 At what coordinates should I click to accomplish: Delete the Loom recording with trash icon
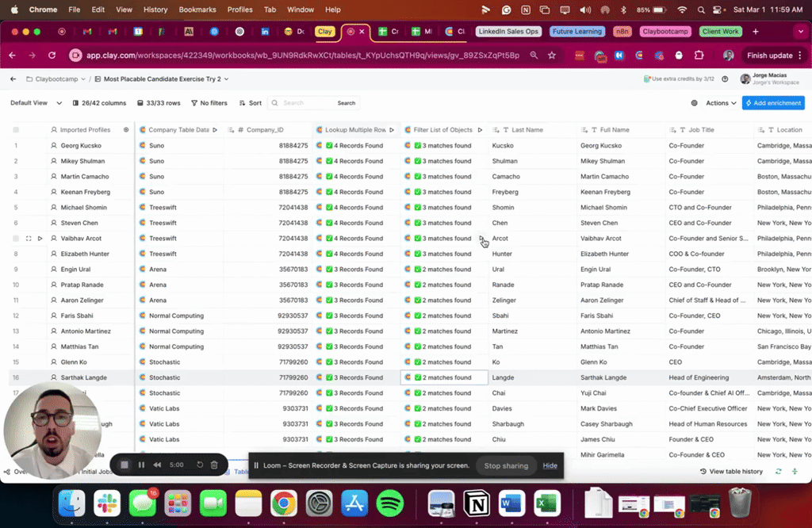[x=214, y=465]
